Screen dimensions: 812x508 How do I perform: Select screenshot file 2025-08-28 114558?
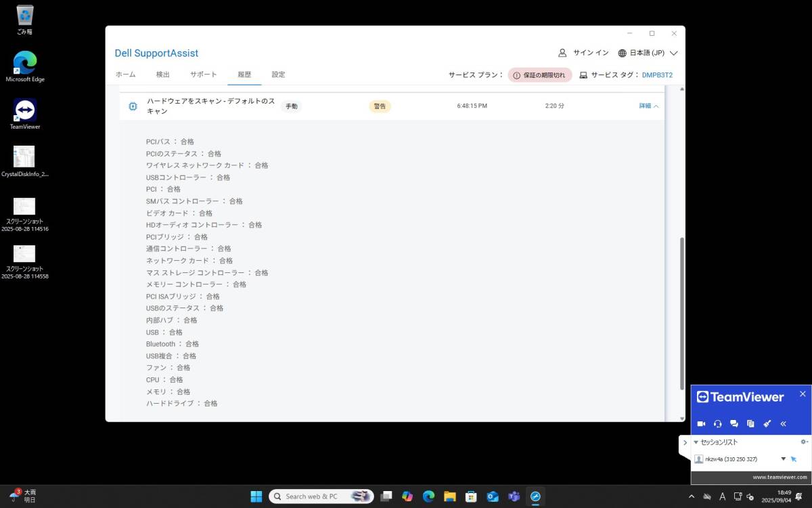[24, 262]
